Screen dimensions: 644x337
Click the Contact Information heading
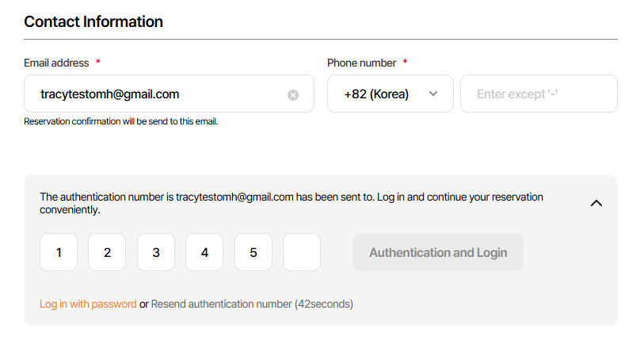coord(93,21)
